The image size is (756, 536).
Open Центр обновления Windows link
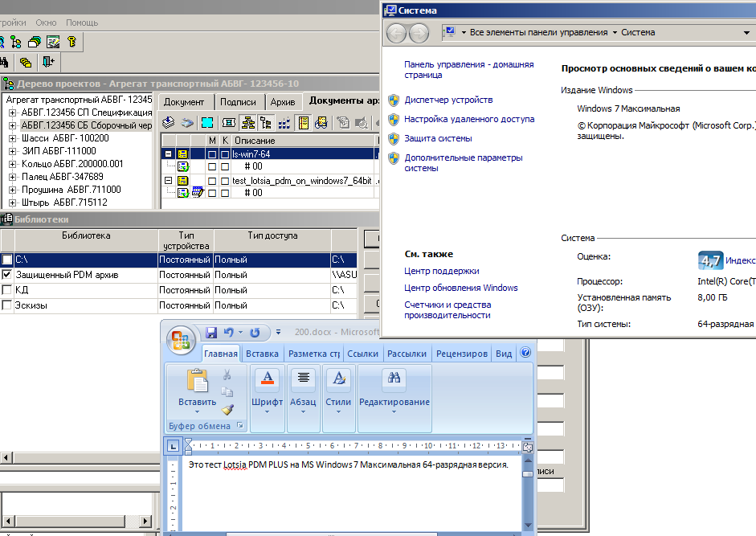click(461, 288)
